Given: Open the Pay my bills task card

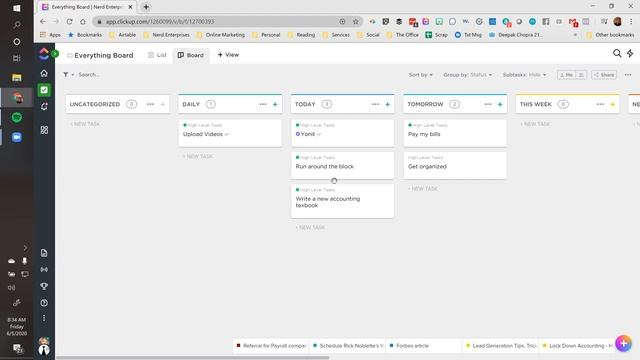Looking at the screenshot, I should click(455, 133).
